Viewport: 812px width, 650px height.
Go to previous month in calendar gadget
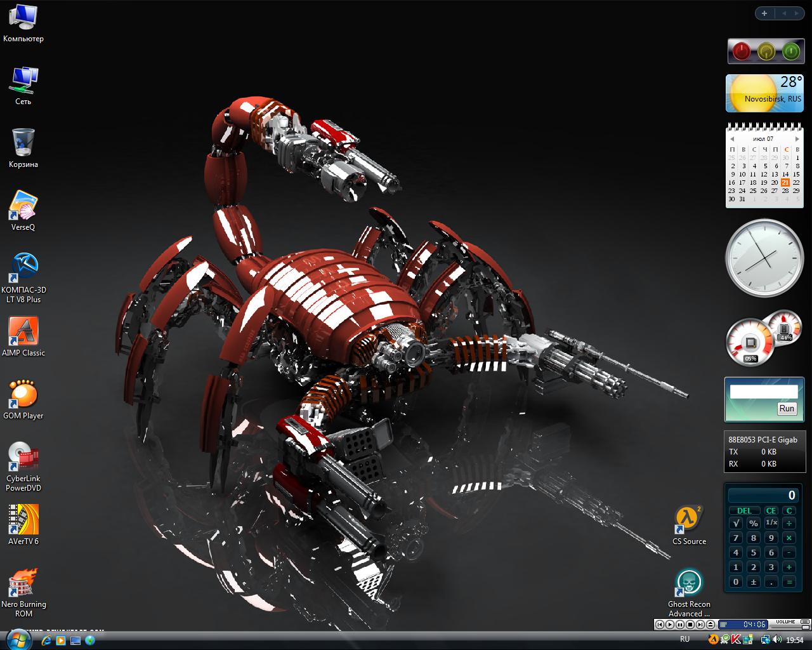coord(731,138)
